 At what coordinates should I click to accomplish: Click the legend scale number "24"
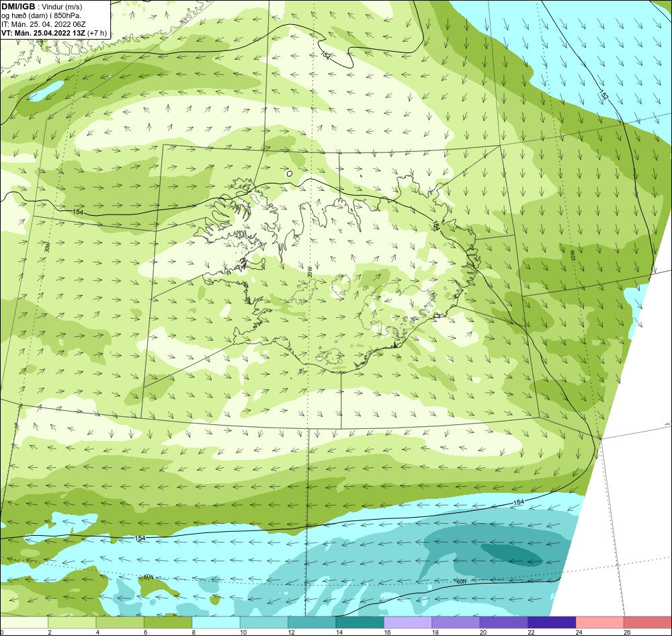tap(579, 632)
